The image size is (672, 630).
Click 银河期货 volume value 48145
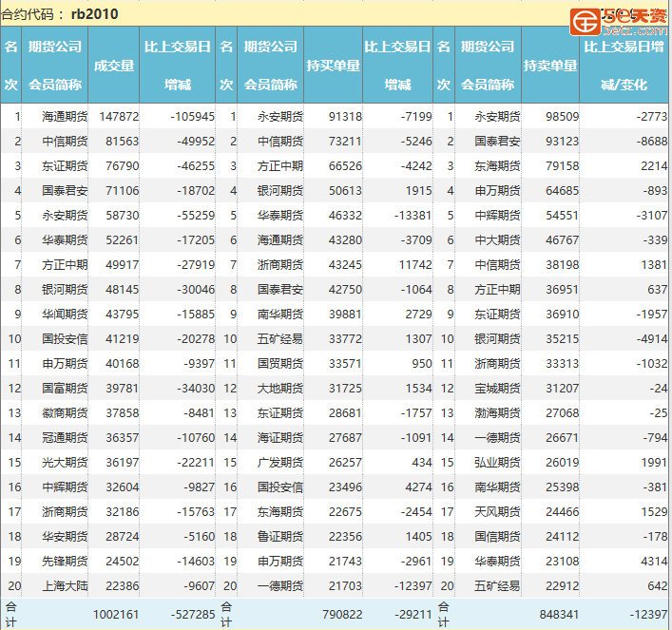(x=123, y=290)
